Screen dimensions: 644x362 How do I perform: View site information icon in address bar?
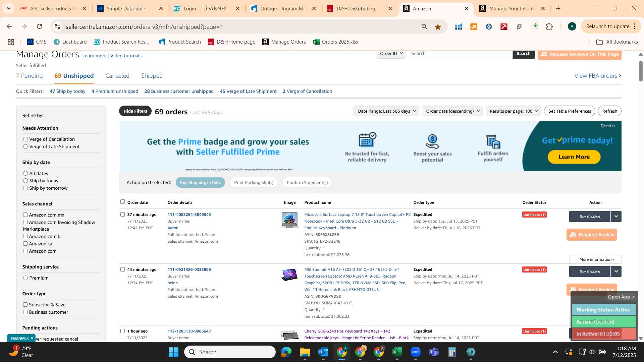57,26
